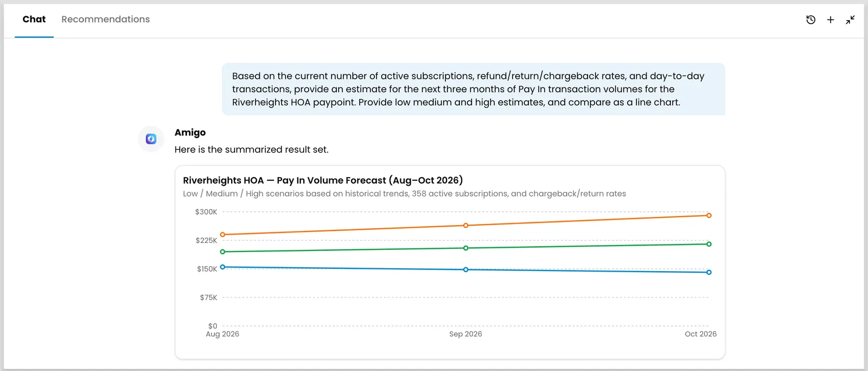This screenshot has height=371, width=868.
Task: Click the '$0' axis label
Action: point(213,326)
